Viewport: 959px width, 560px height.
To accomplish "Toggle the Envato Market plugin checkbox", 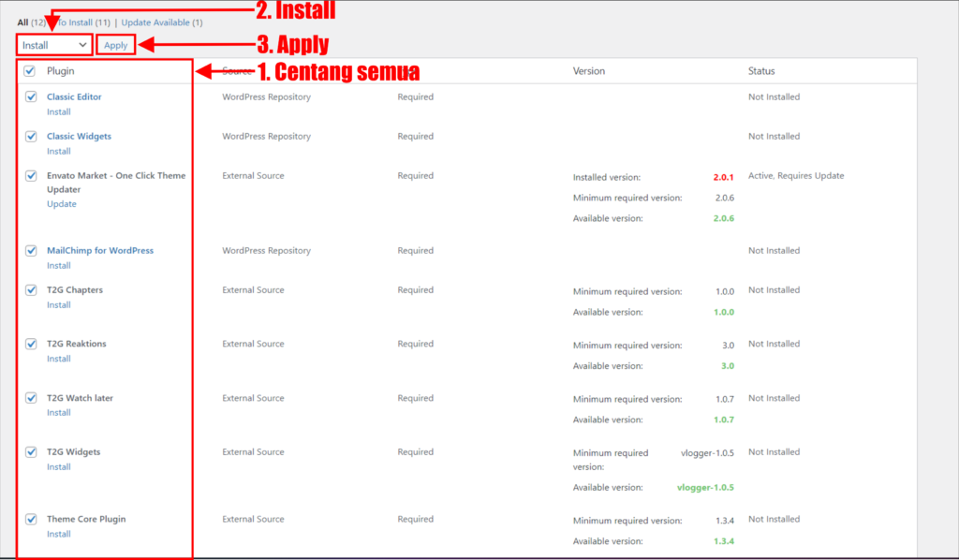I will click(x=31, y=175).
